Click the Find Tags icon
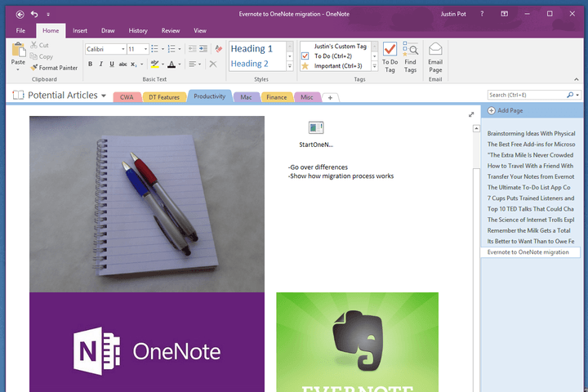This screenshot has width=588, height=392. (x=410, y=49)
